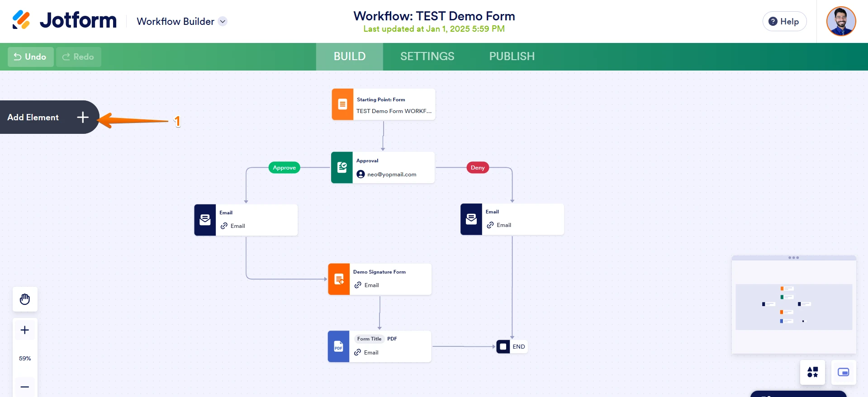Open the Workflow Builder dropdown arrow
Viewport: 868px width, 397px height.
pos(223,21)
